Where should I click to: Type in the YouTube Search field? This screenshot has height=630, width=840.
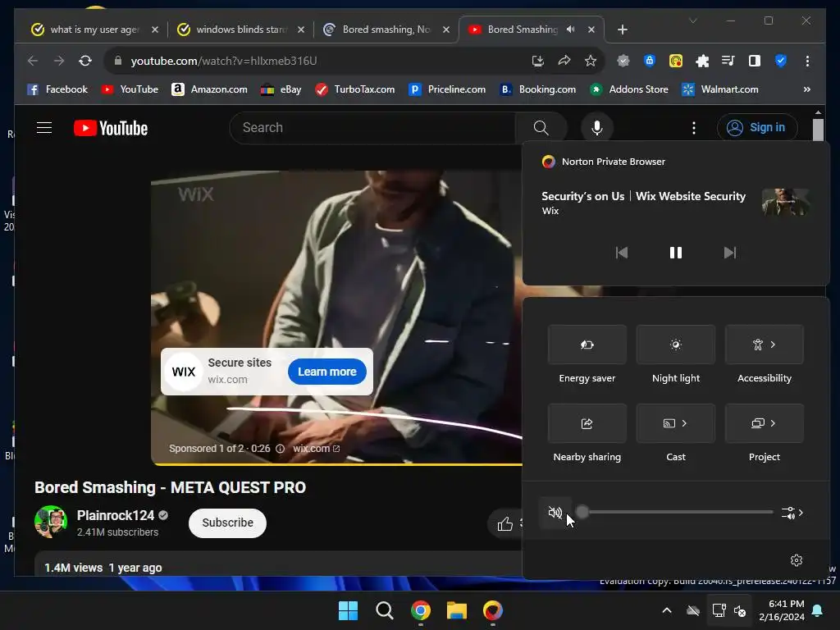tap(373, 128)
